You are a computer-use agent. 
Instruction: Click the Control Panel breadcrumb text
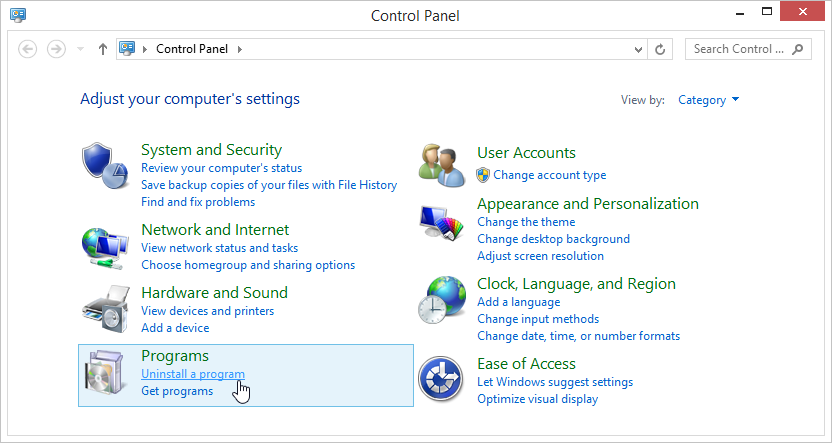pyautogui.click(x=192, y=49)
